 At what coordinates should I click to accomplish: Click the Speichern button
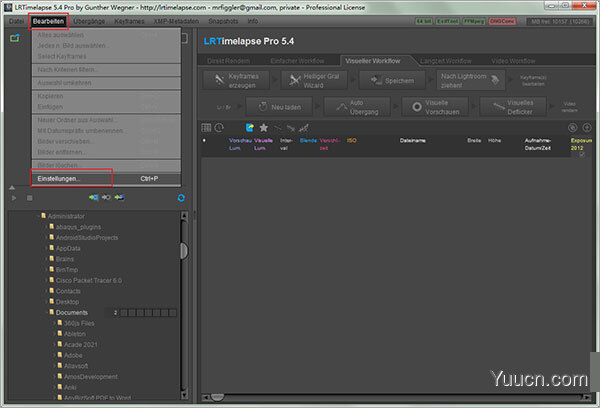[392, 80]
